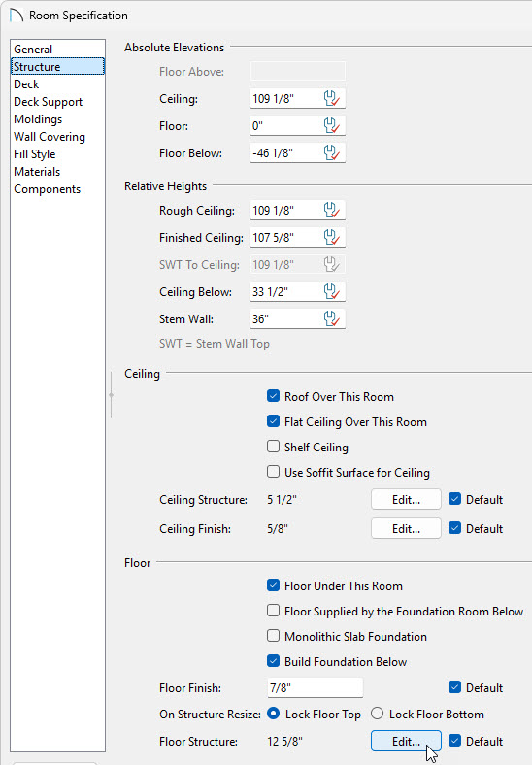Open the General panel

click(57, 50)
